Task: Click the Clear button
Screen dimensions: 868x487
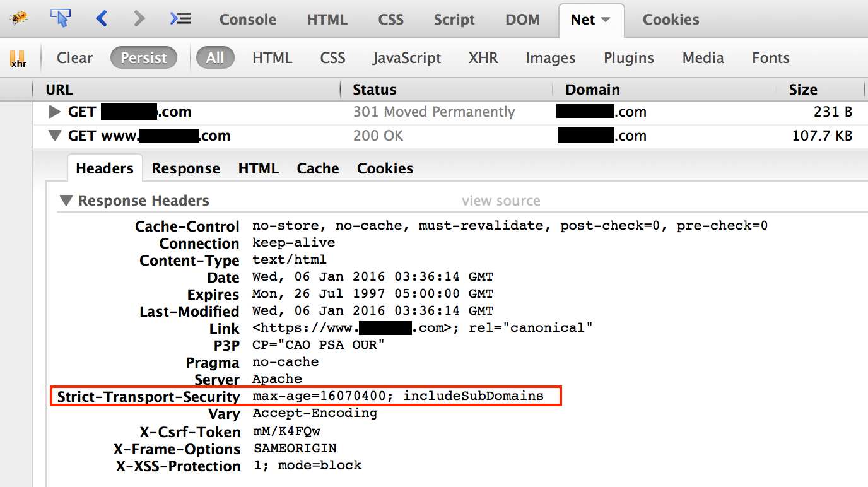Action: click(x=74, y=57)
